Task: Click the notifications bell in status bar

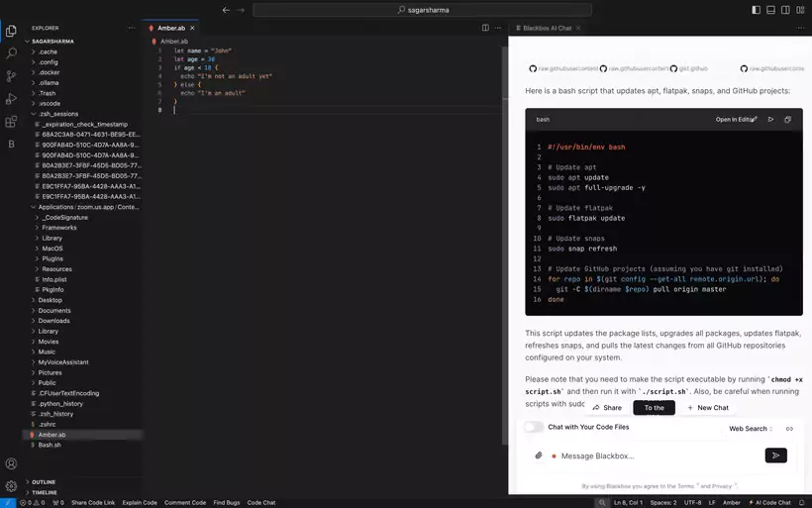Action: point(801,503)
